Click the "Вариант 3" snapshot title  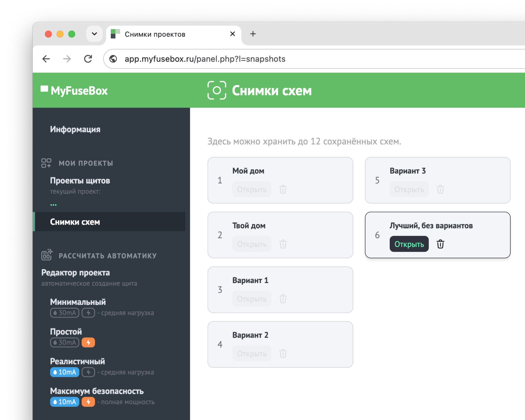point(408,171)
